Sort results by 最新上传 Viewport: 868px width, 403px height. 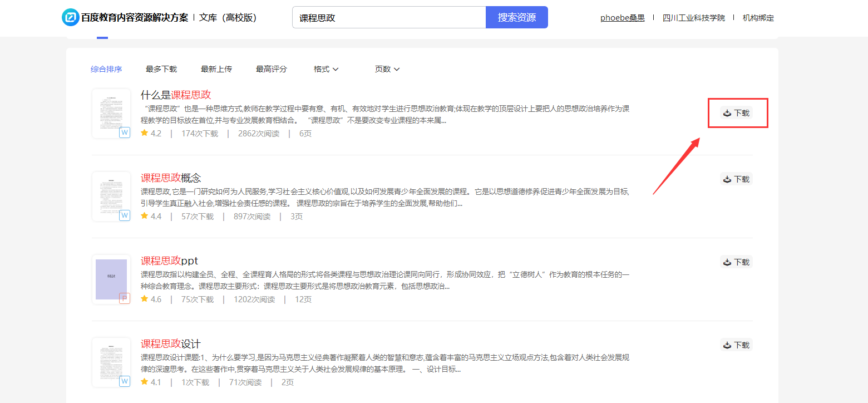tap(216, 69)
